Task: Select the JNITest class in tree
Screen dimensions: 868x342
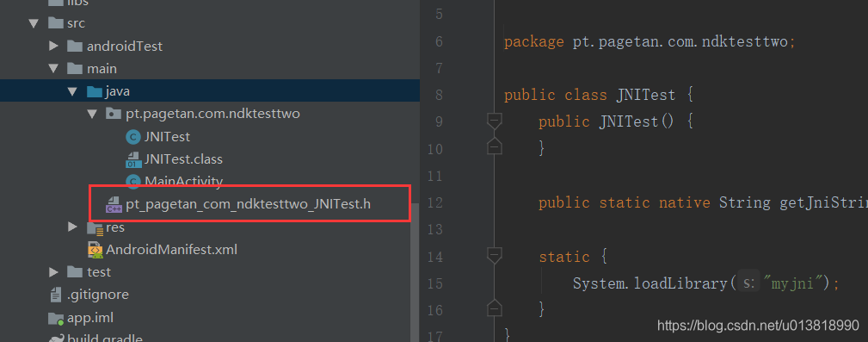Action: tap(167, 136)
